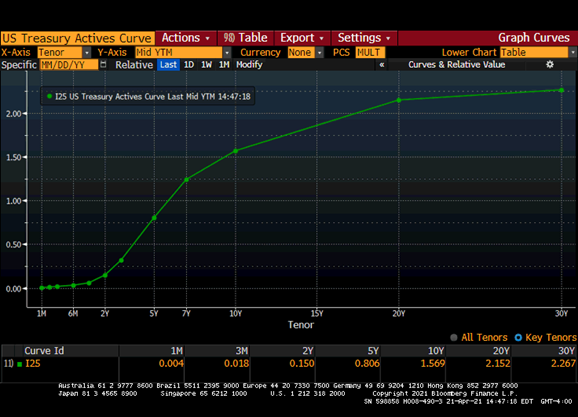Click the 1.569 value cell

coord(433,364)
